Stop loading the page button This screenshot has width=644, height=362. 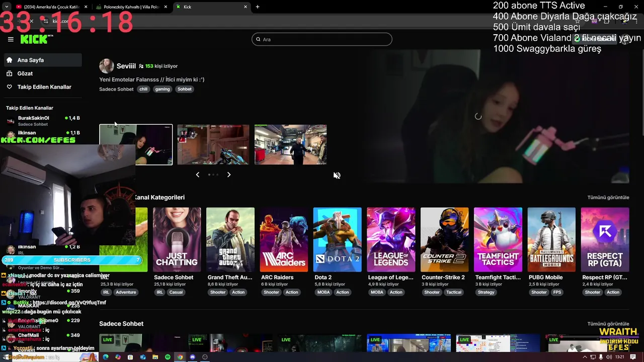pyautogui.click(x=31, y=21)
